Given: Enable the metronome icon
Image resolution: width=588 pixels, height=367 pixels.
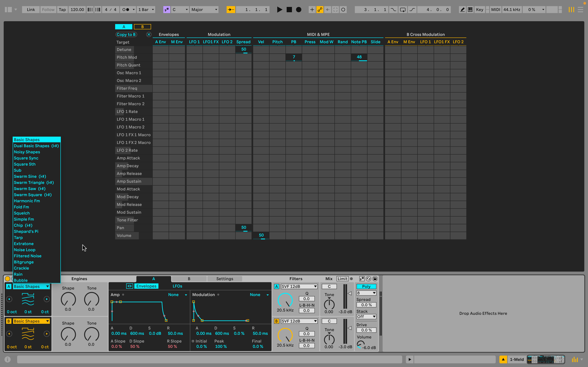Looking at the screenshot, I should tap(126, 9).
